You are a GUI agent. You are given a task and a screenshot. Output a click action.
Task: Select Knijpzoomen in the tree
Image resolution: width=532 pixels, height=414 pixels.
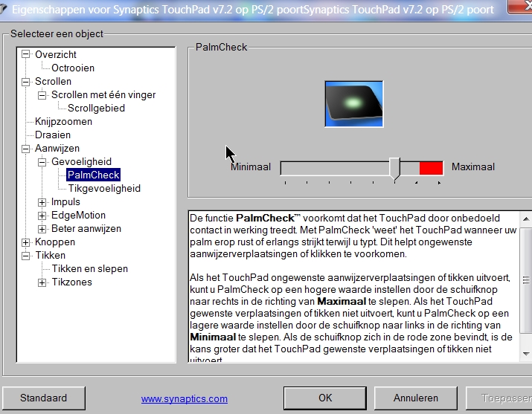coord(63,122)
